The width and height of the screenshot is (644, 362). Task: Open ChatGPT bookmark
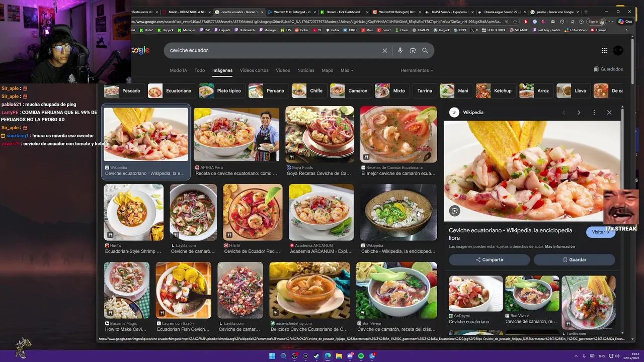421,30
